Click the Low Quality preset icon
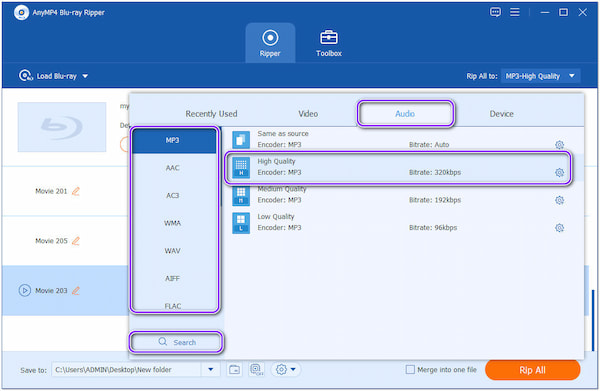 click(x=241, y=223)
